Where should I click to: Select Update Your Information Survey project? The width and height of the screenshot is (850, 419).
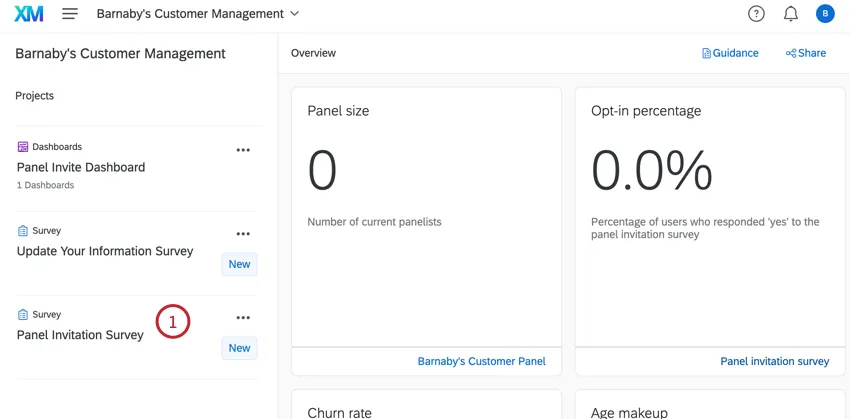[105, 251]
